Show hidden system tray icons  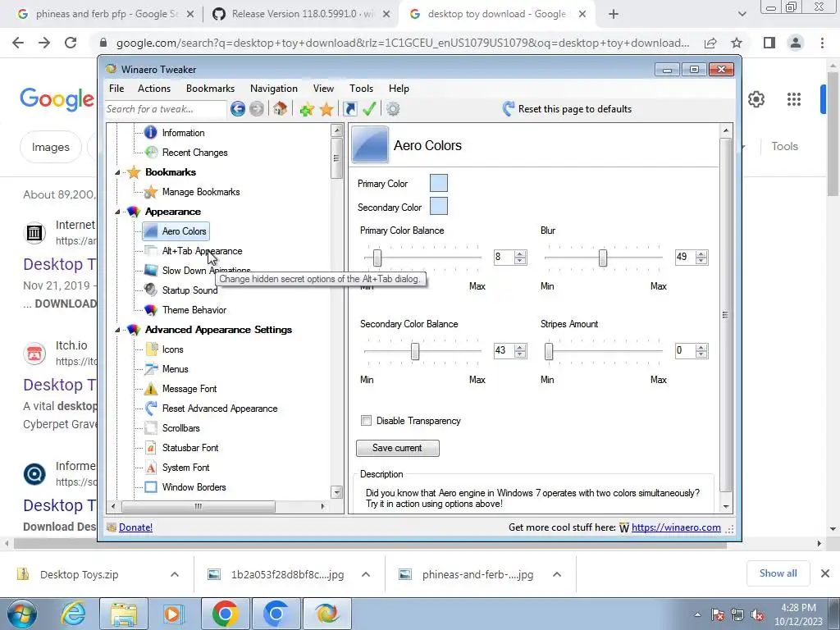697,614
